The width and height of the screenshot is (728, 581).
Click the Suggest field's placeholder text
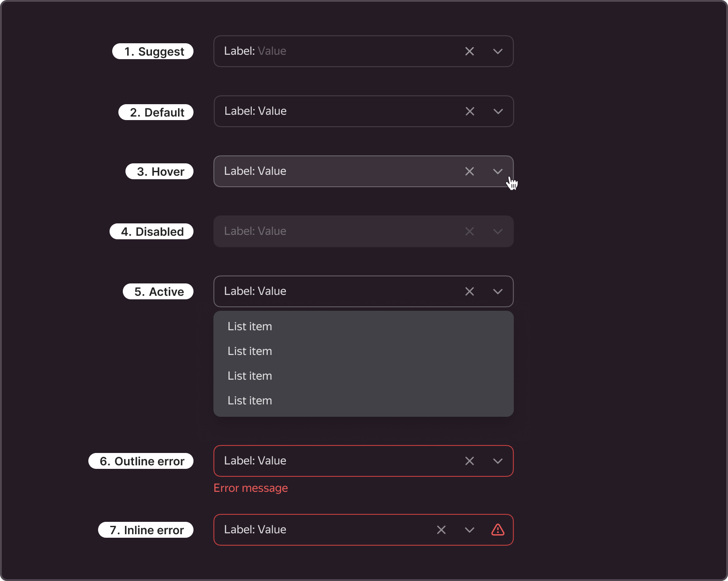coord(272,51)
